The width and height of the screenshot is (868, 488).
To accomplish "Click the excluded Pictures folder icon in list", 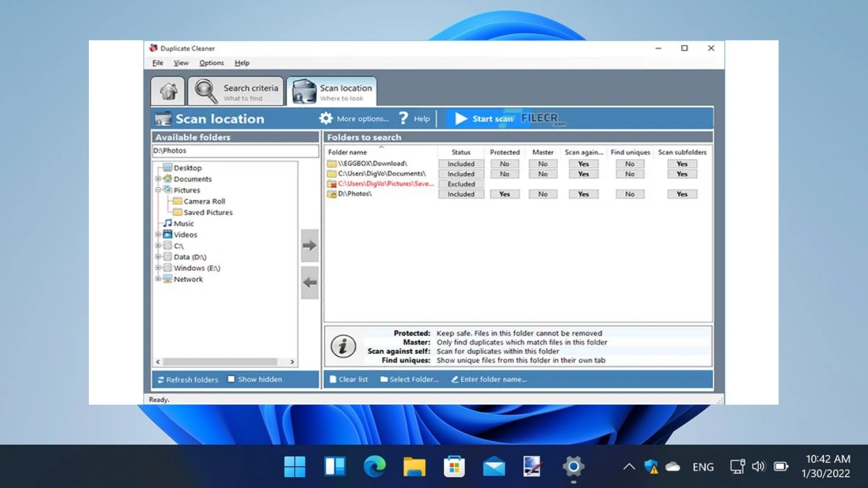I will coord(332,184).
